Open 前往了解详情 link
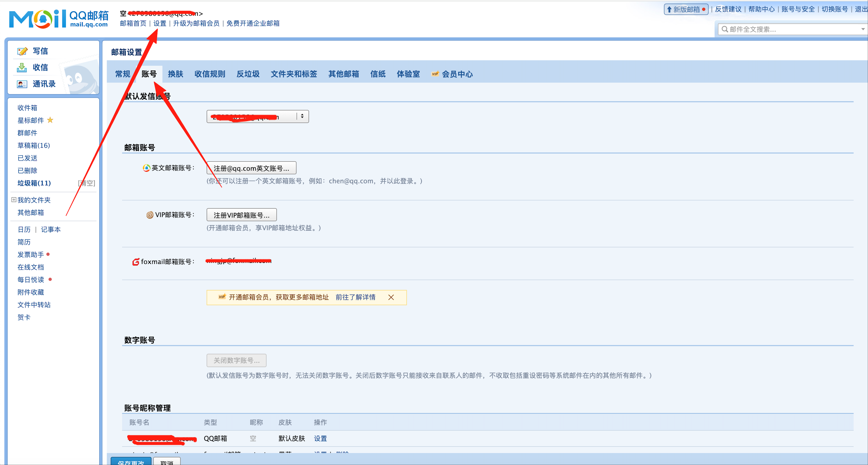Image resolution: width=868 pixels, height=465 pixels. click(355, 297)
